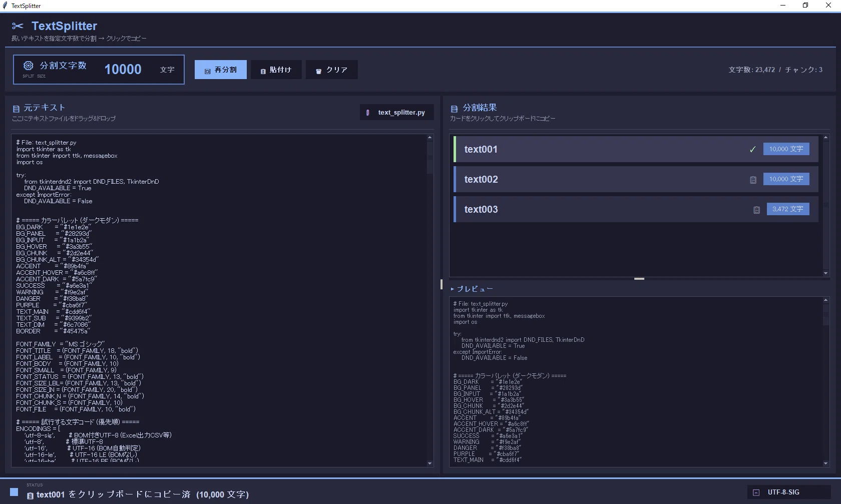841x504 pixels.
Task: Click the document icon beside 元テキスト
Action: click(x=16, y=109)
